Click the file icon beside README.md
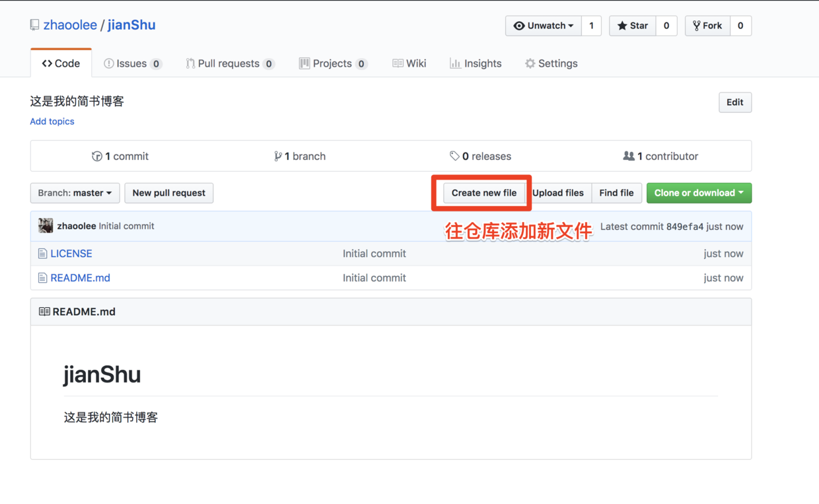 click(42, 278)
